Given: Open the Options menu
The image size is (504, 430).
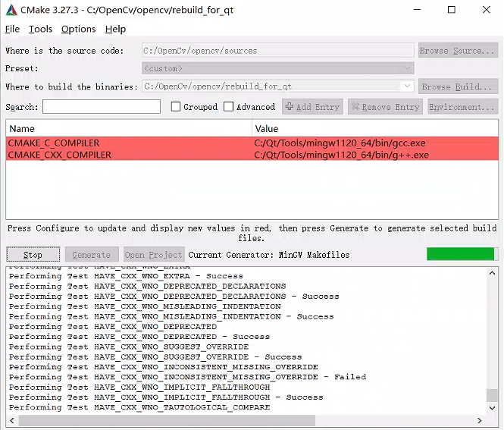Looking at the screenshot, I should tap(78, 29).
